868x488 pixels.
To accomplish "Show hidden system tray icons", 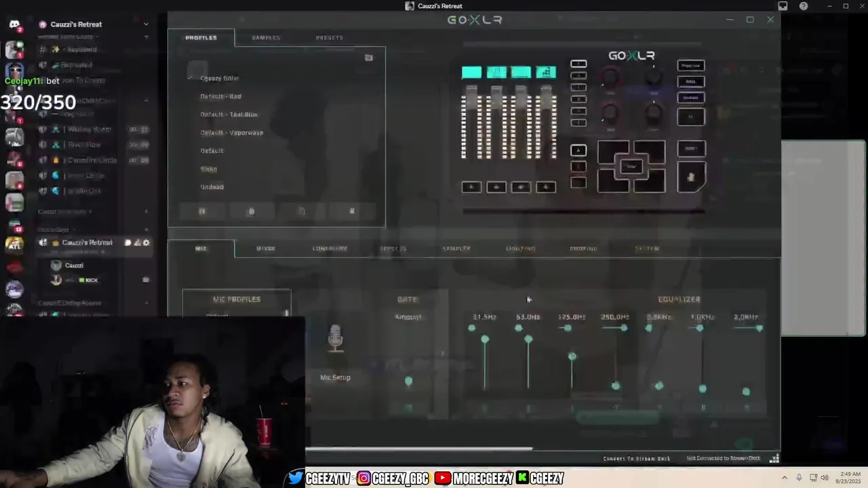I will tap(785, 478).
